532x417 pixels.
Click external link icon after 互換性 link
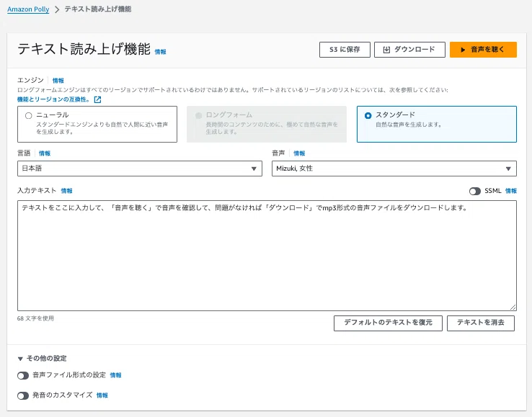[x=97, y=99]
